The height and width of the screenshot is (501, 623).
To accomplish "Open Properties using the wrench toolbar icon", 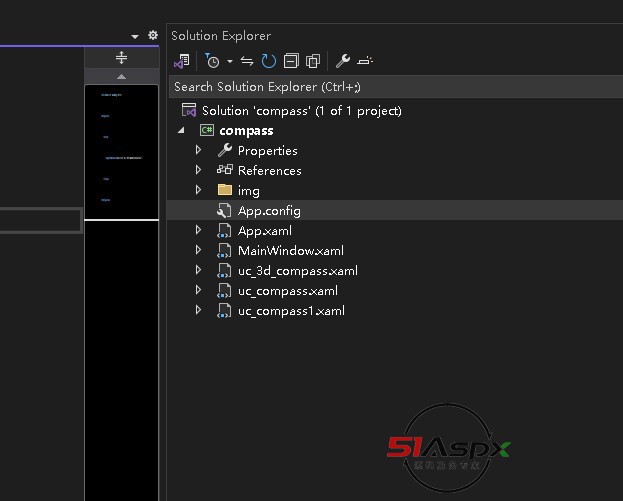I will pyautogui.click(x=342, y=61).
